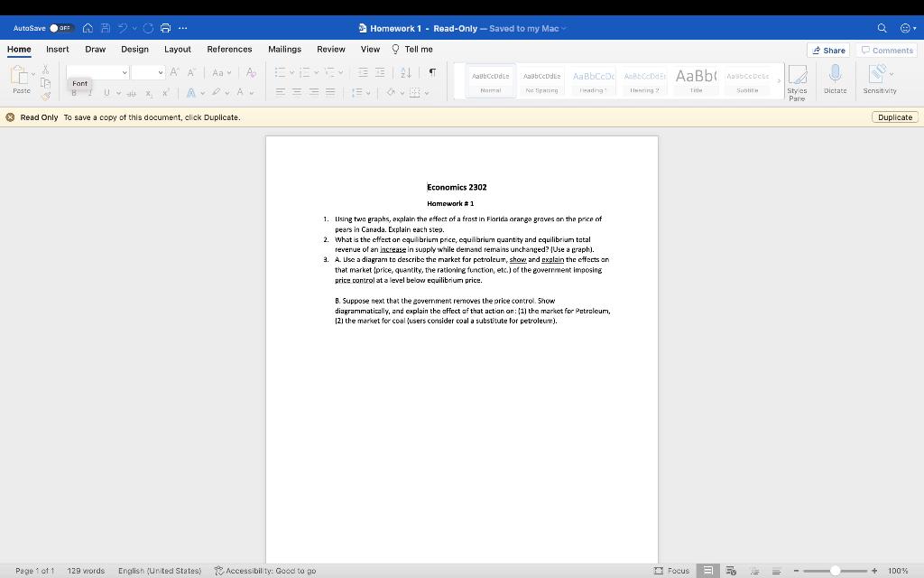Open the Change Case (Aa) dropdown

pyautogui.click(x=222, y=72)
